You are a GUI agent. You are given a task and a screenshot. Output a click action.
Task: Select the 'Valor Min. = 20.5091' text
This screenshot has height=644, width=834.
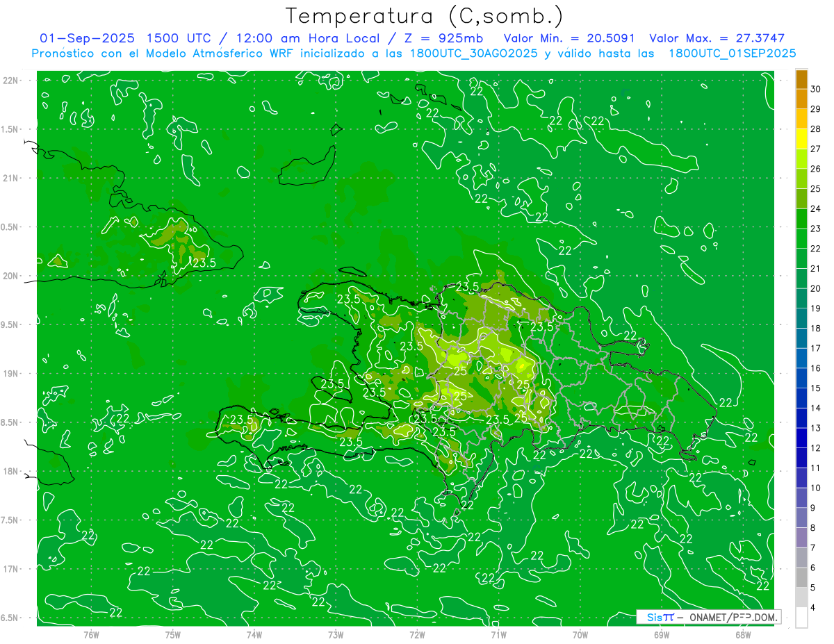coord(569,38)
